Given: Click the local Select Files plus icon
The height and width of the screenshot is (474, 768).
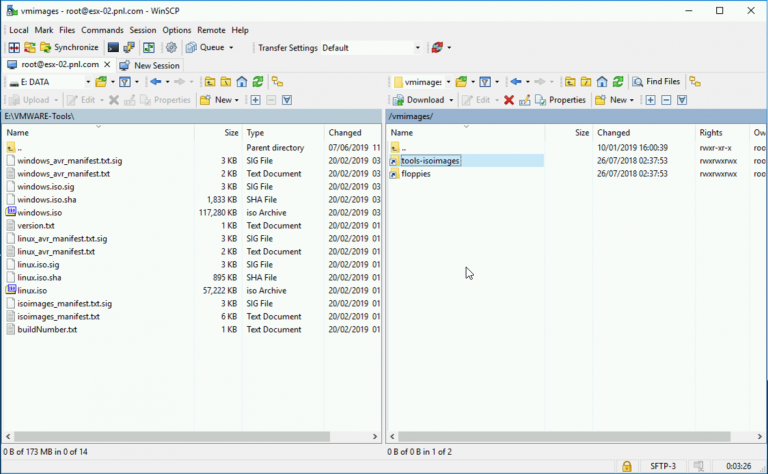Looking at the screenshot, I should tap(255, 100).
